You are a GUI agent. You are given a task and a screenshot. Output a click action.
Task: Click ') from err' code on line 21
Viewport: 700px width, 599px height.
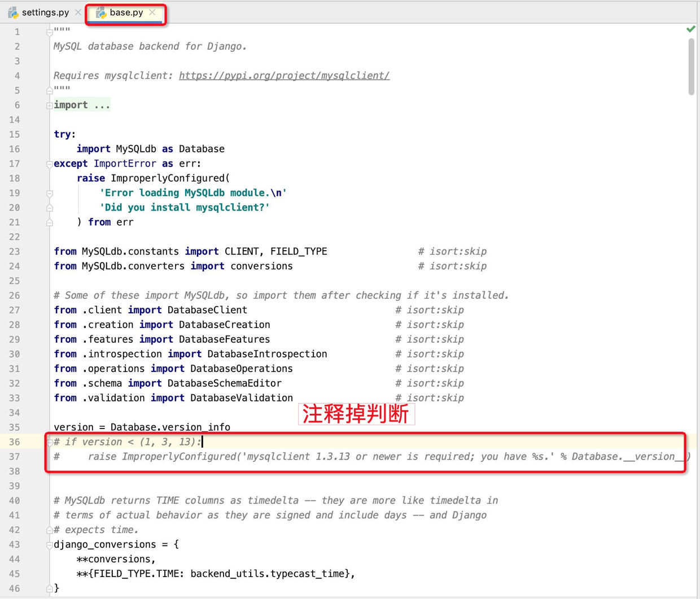click(105, 222)
